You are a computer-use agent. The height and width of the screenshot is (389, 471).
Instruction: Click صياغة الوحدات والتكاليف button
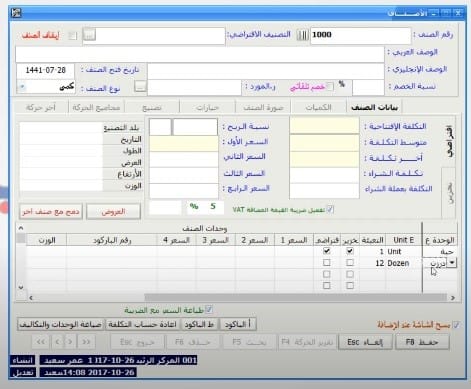(x=60, y=324)
